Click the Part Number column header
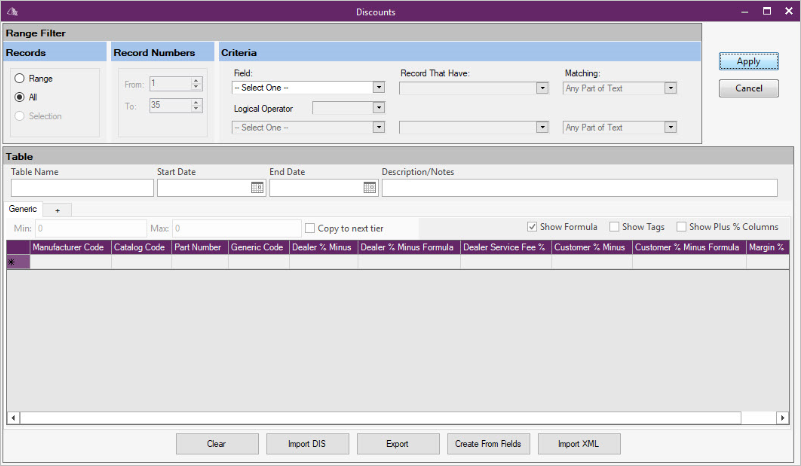 tap(200, 247)
